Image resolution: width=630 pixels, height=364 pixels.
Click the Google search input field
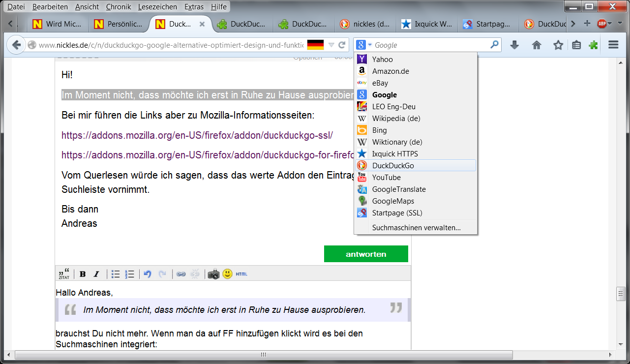[431, 45]
